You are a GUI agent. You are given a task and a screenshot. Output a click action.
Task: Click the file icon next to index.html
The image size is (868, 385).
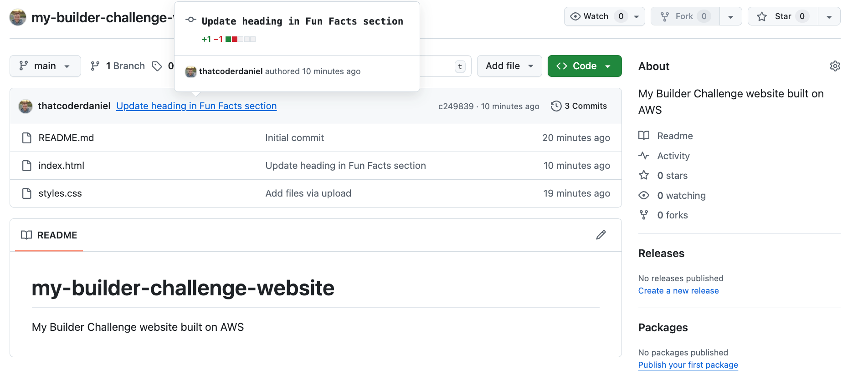tap(27, 166)
